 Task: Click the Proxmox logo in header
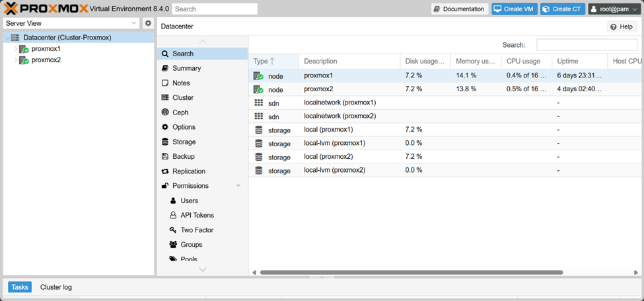coord(41,9)
